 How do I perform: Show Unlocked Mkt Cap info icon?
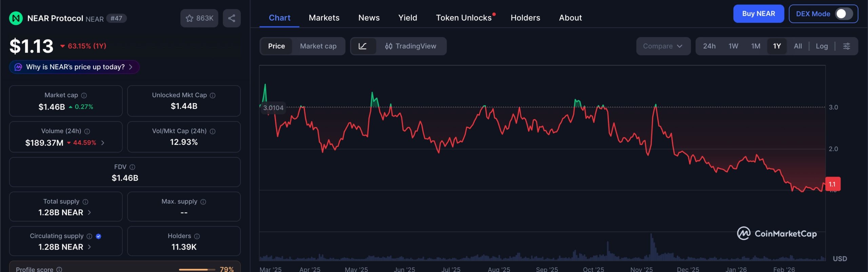tap(213, 95)
